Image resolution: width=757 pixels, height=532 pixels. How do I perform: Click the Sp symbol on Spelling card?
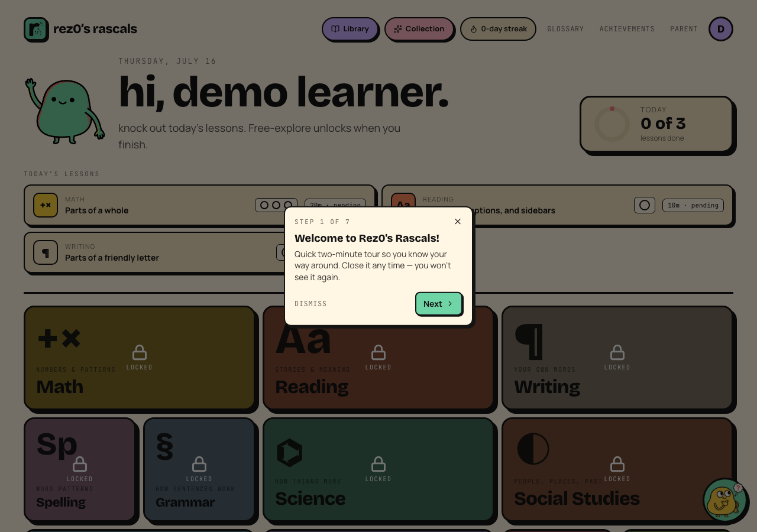[57, 445]
